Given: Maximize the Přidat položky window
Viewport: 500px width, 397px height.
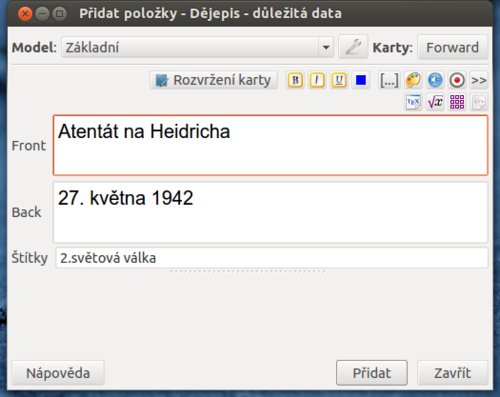Looking at the screenshot, I should point(60,14).
